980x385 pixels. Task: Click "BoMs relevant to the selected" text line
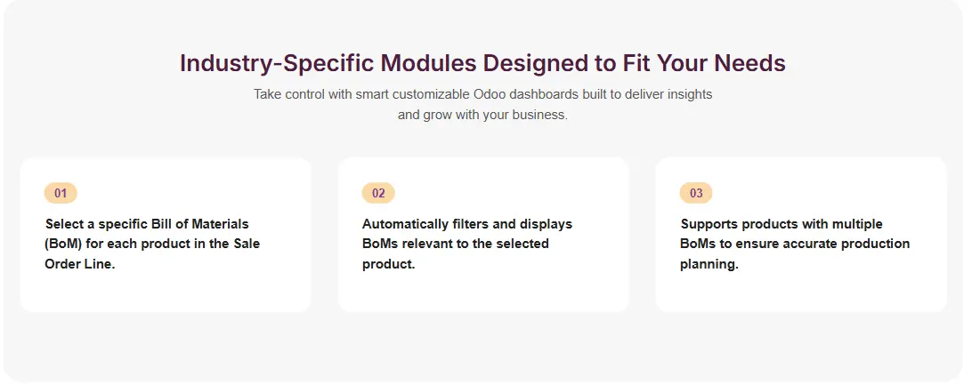[456, 244]
